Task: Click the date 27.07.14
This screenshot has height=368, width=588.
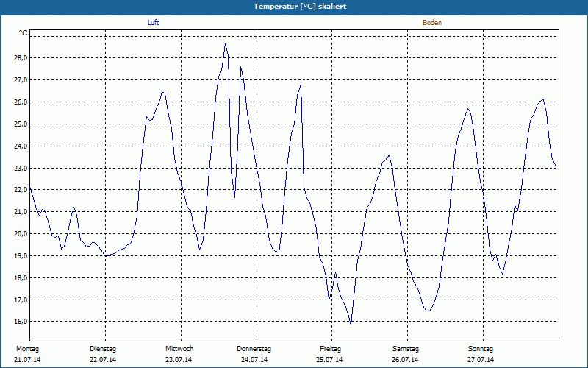Action: pos(481,360)
